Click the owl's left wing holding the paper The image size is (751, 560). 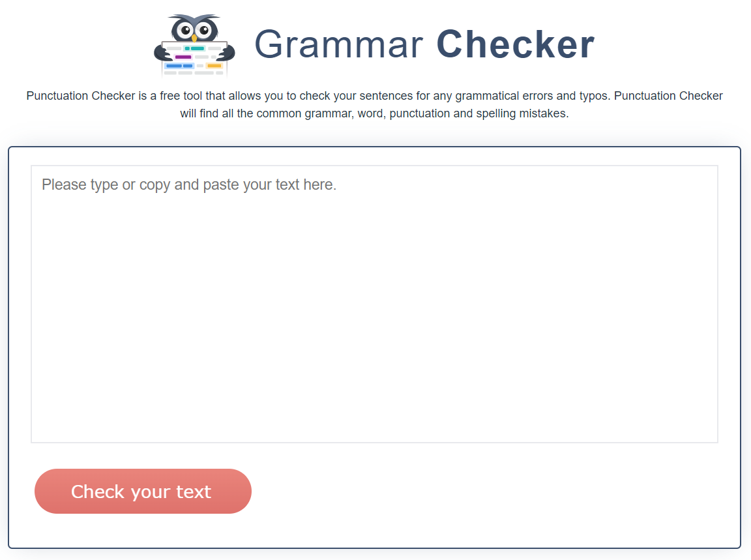pos(159,52)
